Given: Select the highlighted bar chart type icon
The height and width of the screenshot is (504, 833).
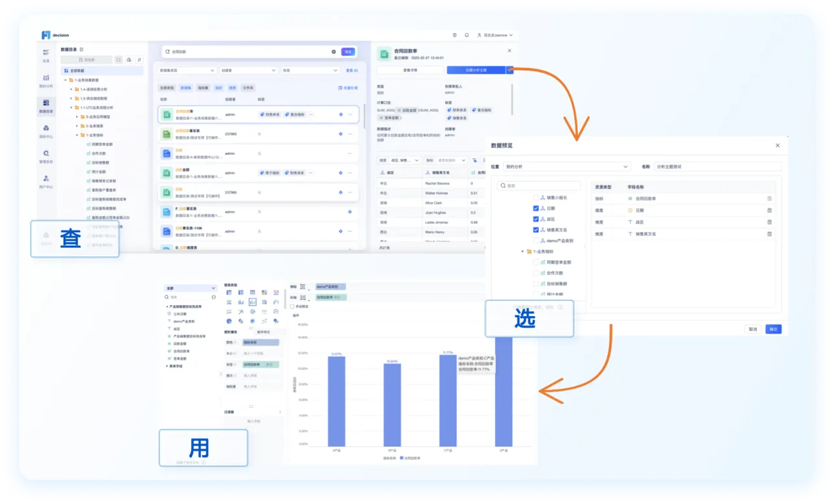Looking at the screenshot, I should (x=253, y=302).
